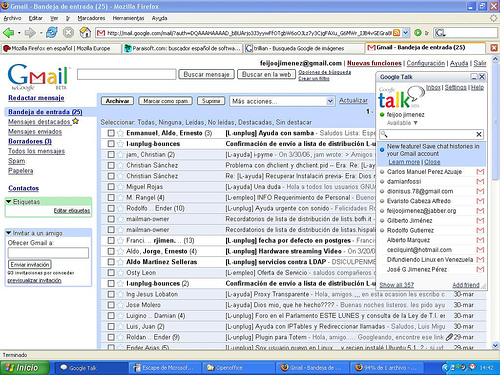Tick checkbox for M. Rangel message
This screenshot has height=375, width=500.
pos(111,198)
